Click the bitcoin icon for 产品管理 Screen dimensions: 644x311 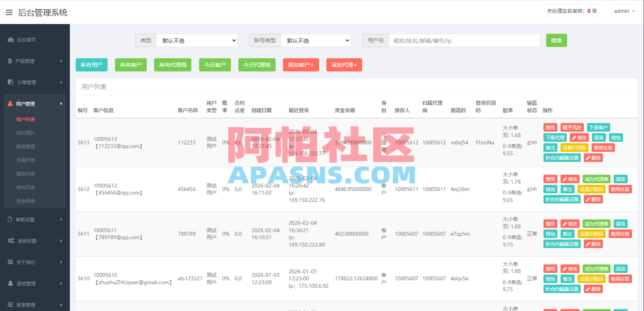[10, 61]
